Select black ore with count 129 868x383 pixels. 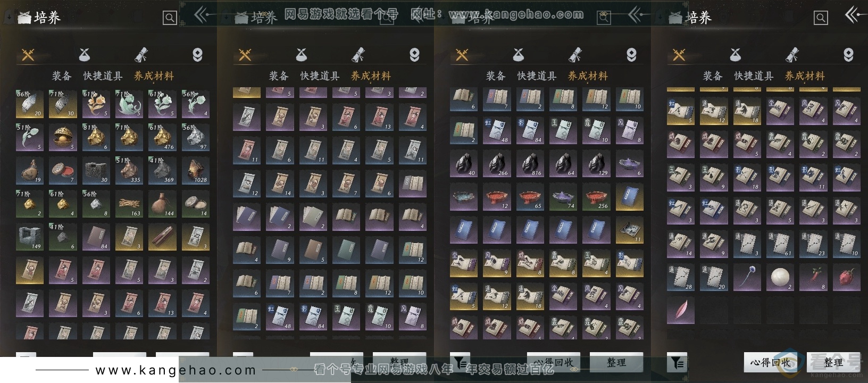pyautogui.click(x=596, y=164)
